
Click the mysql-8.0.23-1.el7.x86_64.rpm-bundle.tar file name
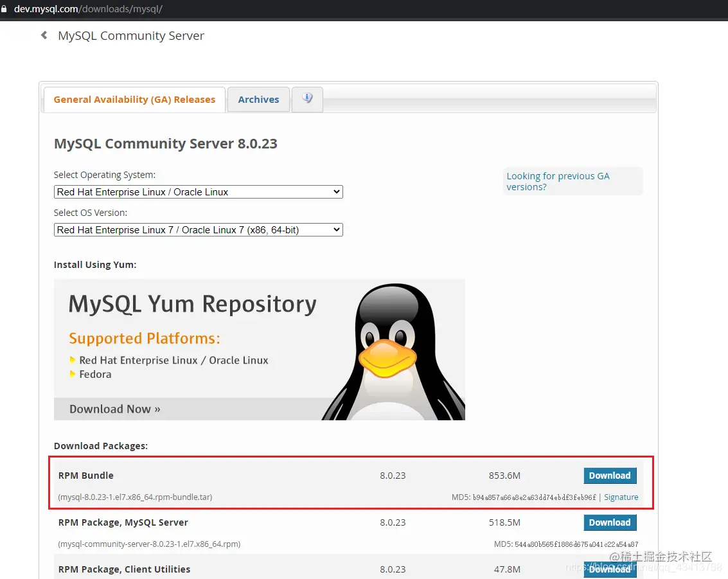[135, 497]
